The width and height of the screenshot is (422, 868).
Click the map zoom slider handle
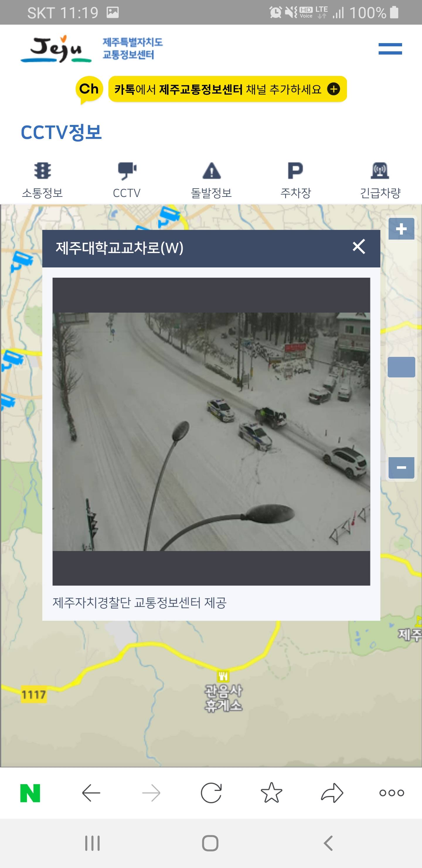401,367
